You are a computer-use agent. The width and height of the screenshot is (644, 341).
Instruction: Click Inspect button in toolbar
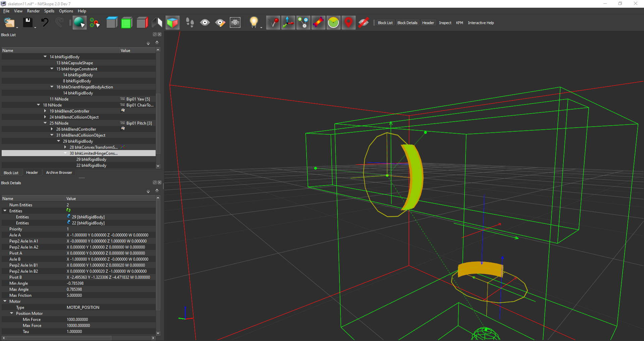pyautogui.click(x=445, y=23)
